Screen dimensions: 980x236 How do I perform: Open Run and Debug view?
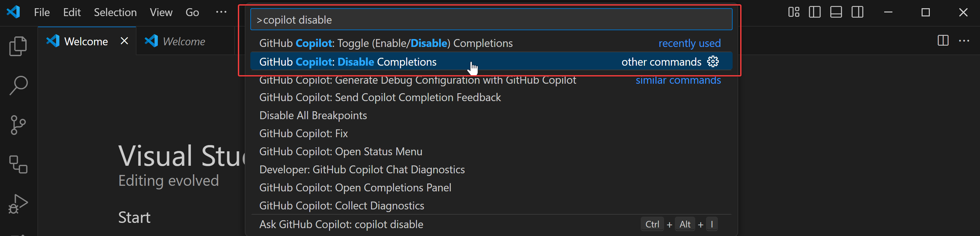(18, 204)
